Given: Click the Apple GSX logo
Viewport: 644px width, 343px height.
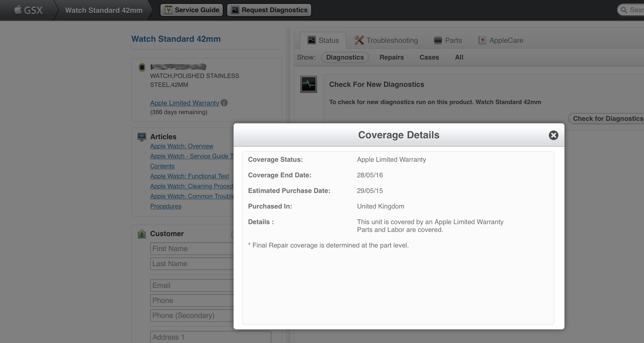Looking at the screenshot, I should tap(28, 10).
